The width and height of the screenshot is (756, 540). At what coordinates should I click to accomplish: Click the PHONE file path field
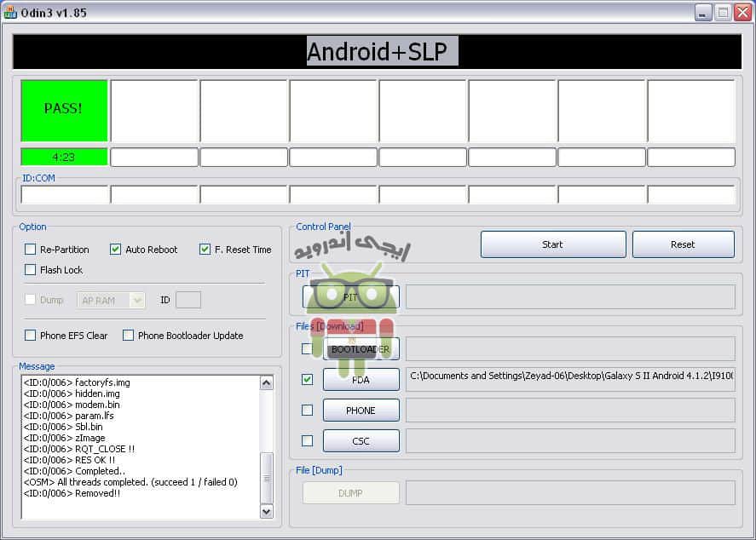tap(570, 411)
